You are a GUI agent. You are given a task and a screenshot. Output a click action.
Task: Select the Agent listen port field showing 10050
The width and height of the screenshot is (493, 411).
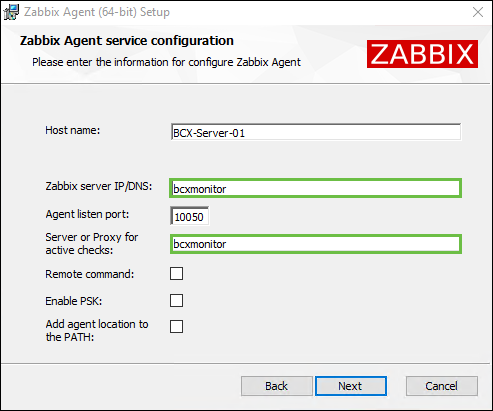click(190, 216)
